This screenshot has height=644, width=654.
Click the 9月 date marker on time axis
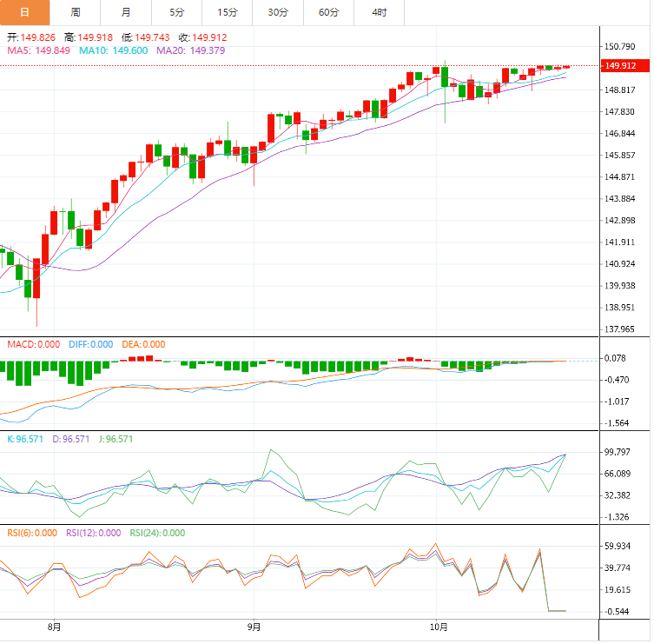pos(254,626)
